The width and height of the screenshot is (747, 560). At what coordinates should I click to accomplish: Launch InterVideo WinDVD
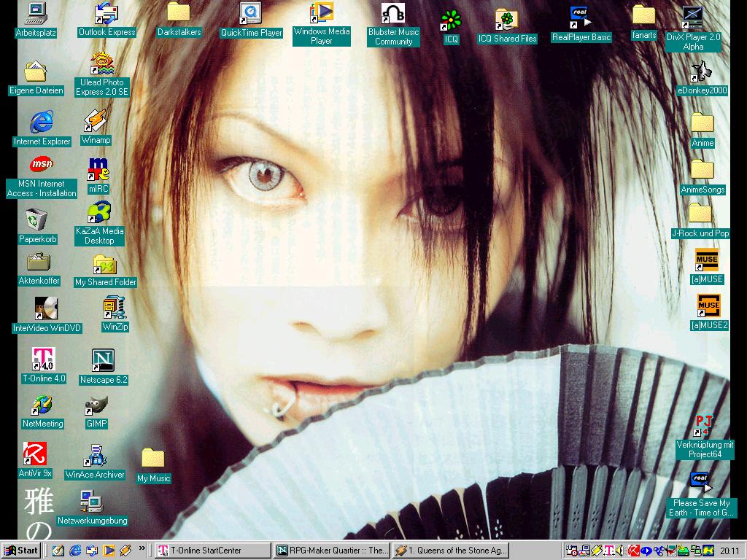[47, 315]
